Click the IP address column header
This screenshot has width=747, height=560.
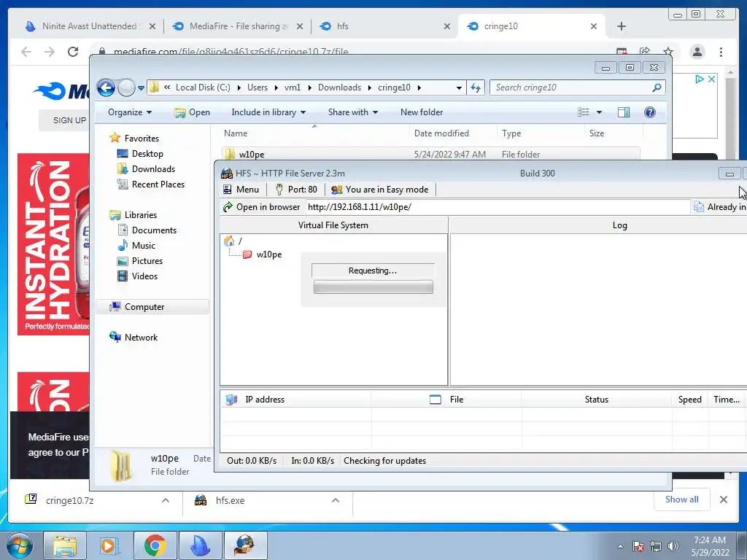click(295, 400)
